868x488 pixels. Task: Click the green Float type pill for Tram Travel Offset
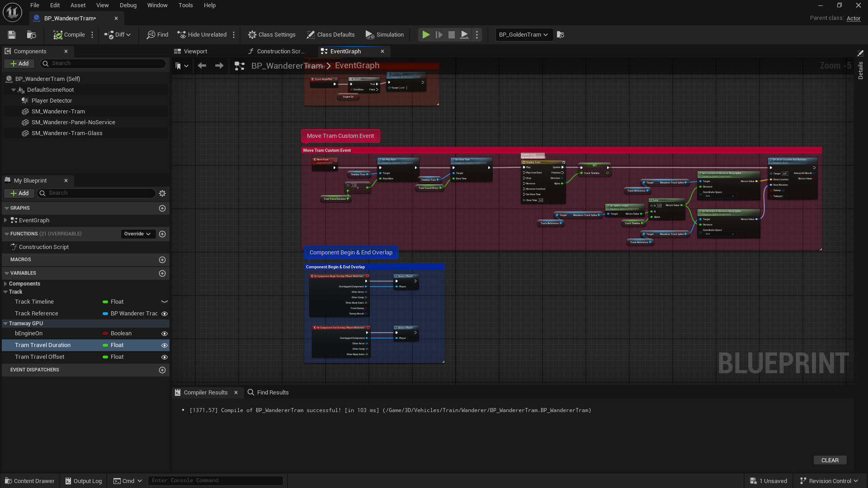click(105, 357)
